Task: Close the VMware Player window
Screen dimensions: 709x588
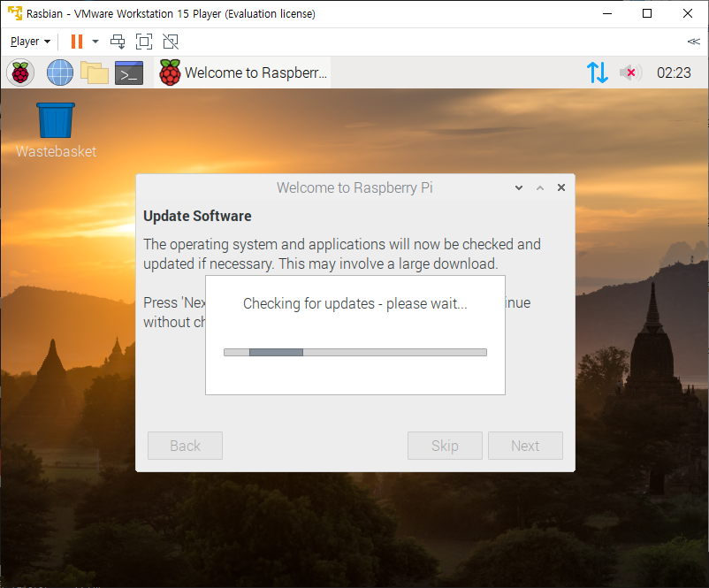Action: pos(688,13)
